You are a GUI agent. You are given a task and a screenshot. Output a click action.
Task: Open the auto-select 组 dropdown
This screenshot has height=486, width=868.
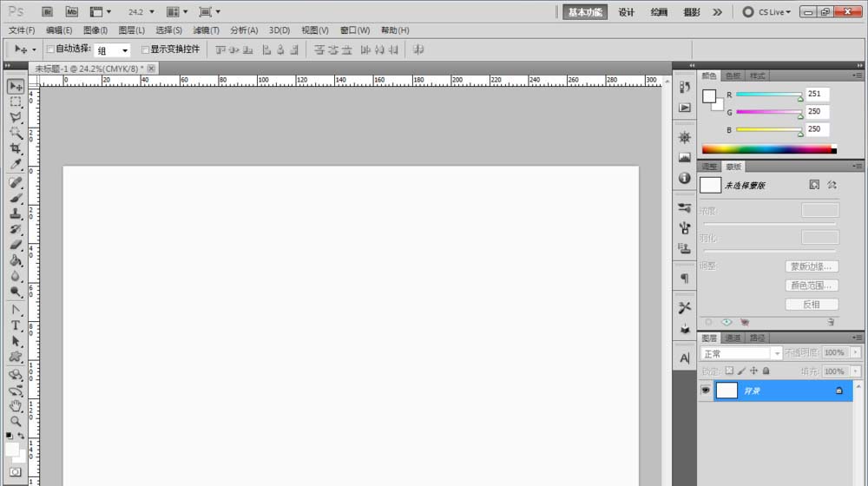click(x=113, y=50)
